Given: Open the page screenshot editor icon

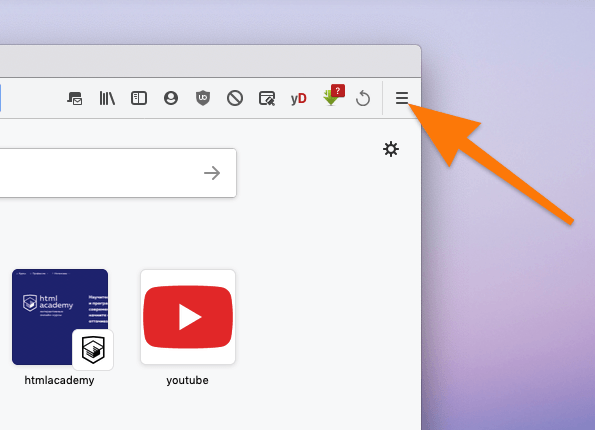Looking at the screenshot, I should [267, 98].
